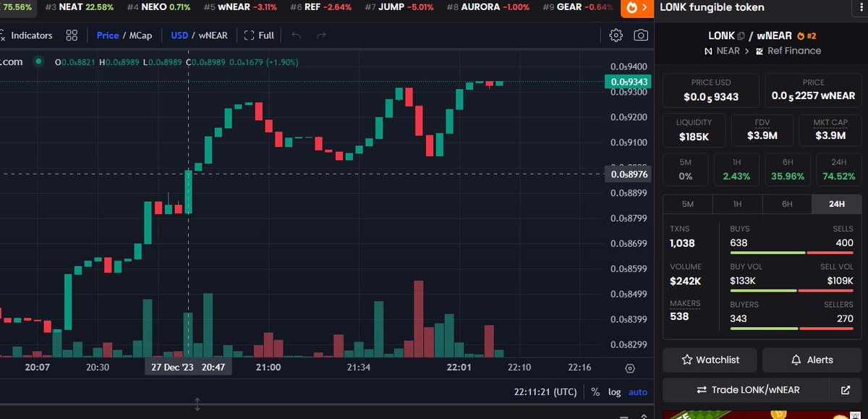Screen dimensions: 868x419
Task: Switch stats to 1H tab
Action: [737, 204]
